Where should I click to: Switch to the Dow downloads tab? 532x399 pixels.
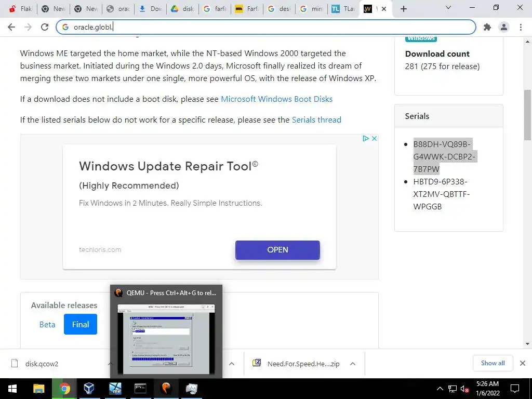click(x=150, y=9)
